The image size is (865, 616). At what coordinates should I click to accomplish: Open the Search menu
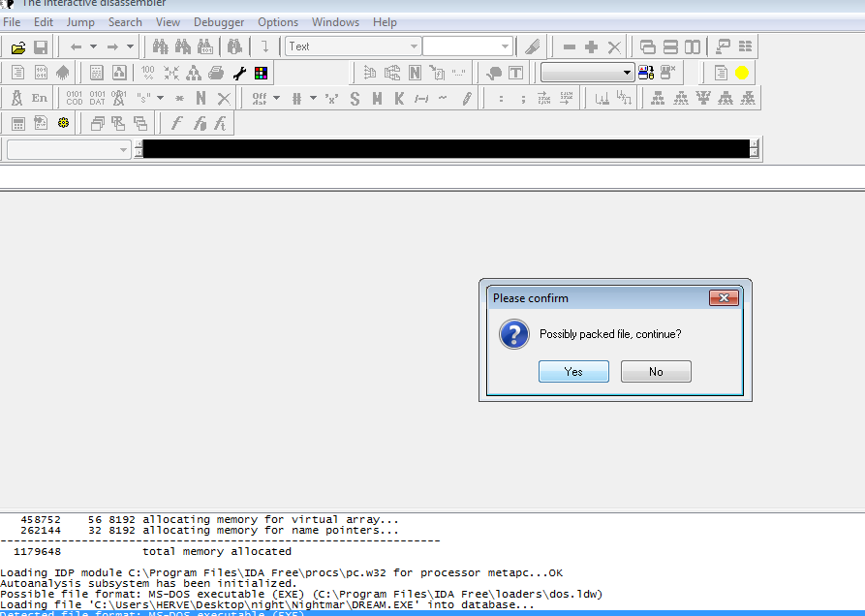pos(125,22)
